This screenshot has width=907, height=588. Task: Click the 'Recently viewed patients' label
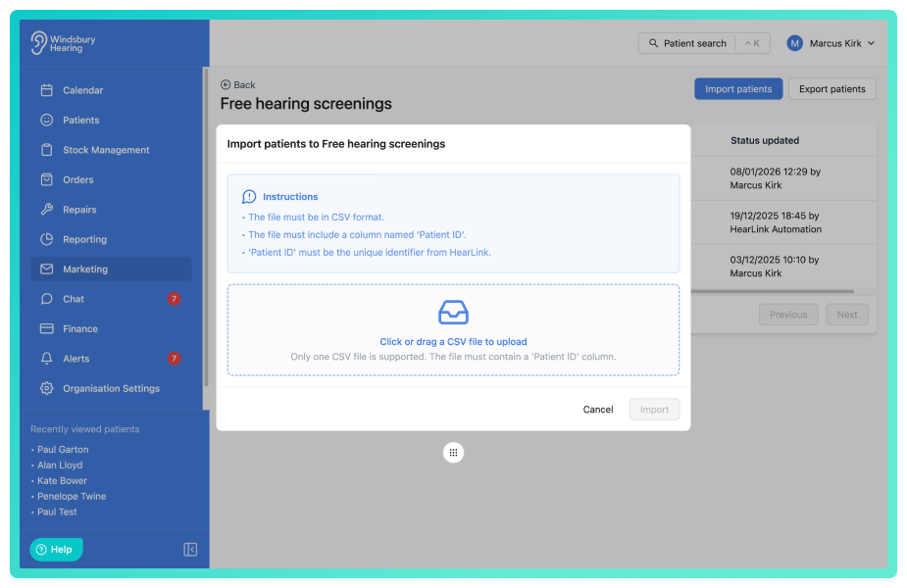85,429
